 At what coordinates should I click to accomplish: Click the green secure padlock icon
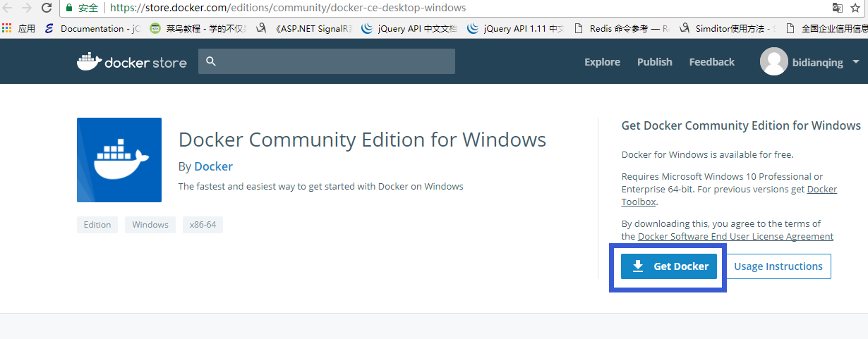[69, 8]
